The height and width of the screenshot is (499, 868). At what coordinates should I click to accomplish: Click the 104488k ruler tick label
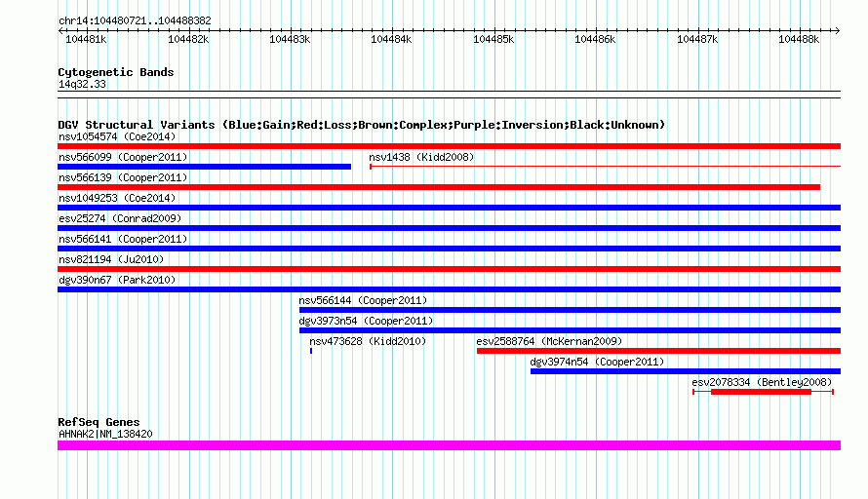pos(798,39)
